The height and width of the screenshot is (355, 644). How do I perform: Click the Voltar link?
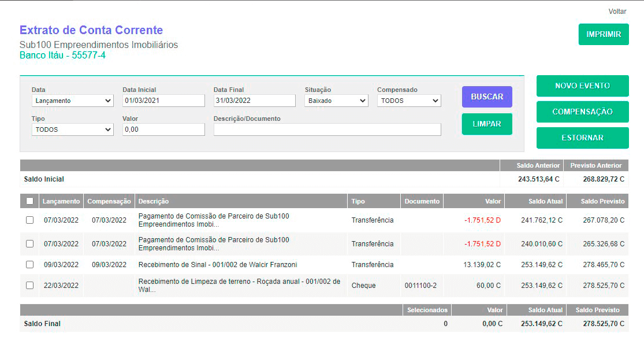point(617,12)
